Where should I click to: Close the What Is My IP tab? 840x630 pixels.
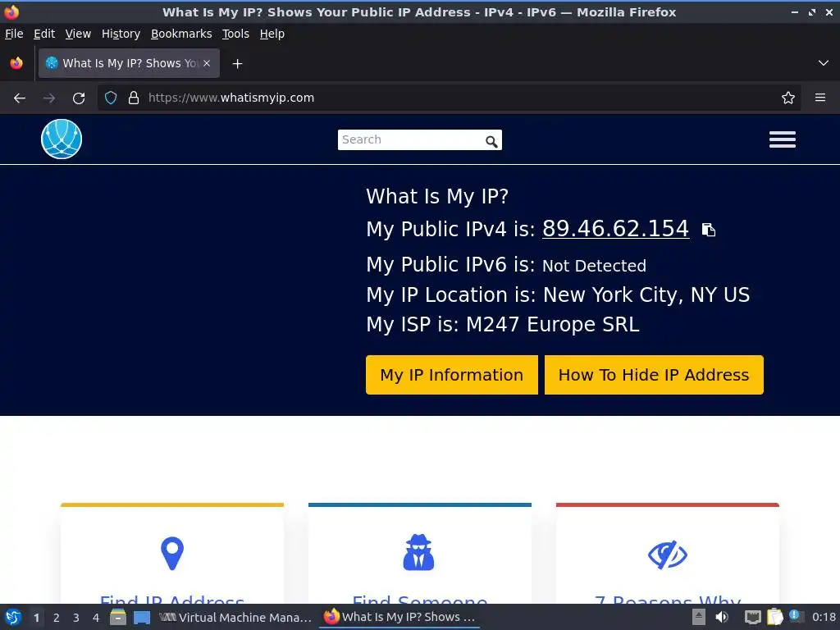click(x=207, y=63)
